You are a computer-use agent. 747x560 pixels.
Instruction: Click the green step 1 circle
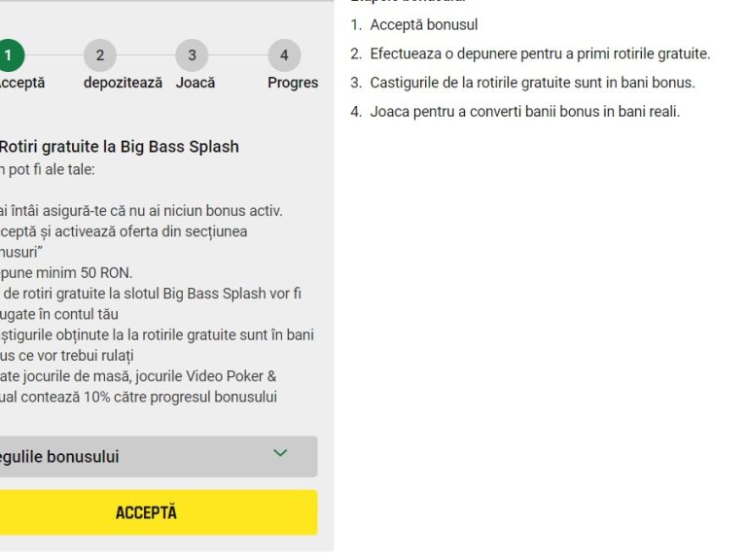(x=10, y=55)
